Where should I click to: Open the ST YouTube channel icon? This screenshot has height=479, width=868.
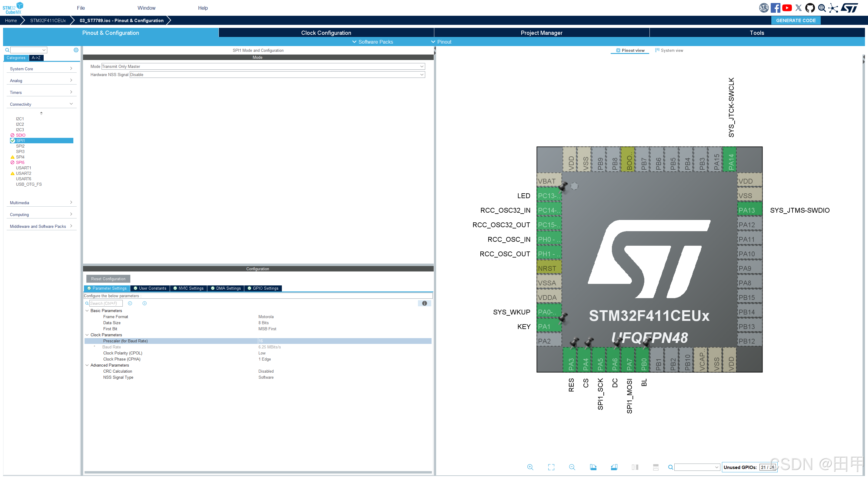[x=787, y=8]
